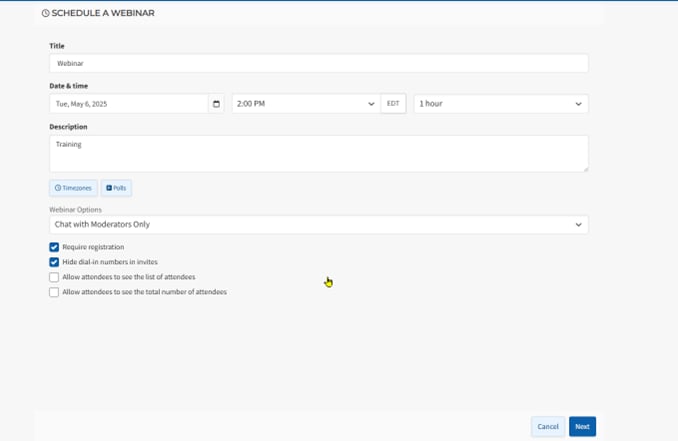Click the Require registration label text
This screenshot has width=678, height=441.
pos(93,247)
